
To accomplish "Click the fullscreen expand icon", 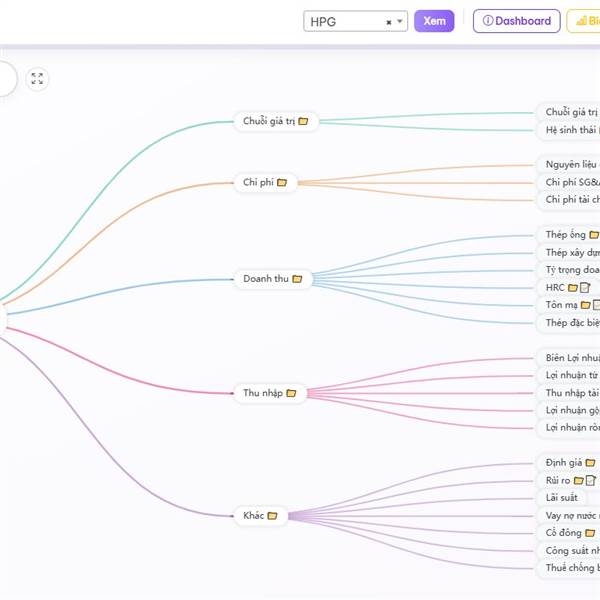I will click(37, 79).
